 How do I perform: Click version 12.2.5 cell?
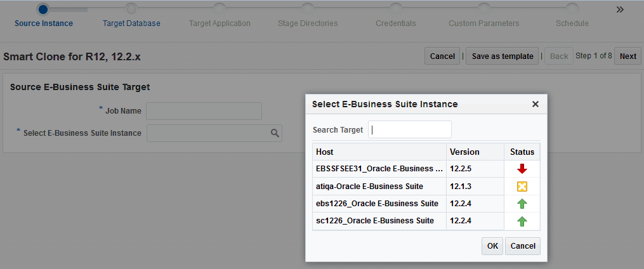pos(475,169)
